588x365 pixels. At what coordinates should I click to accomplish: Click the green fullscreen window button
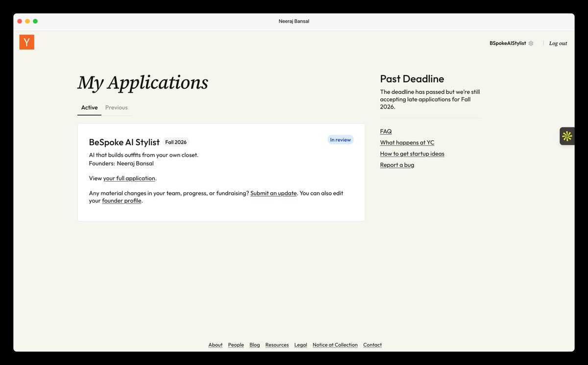35,21
